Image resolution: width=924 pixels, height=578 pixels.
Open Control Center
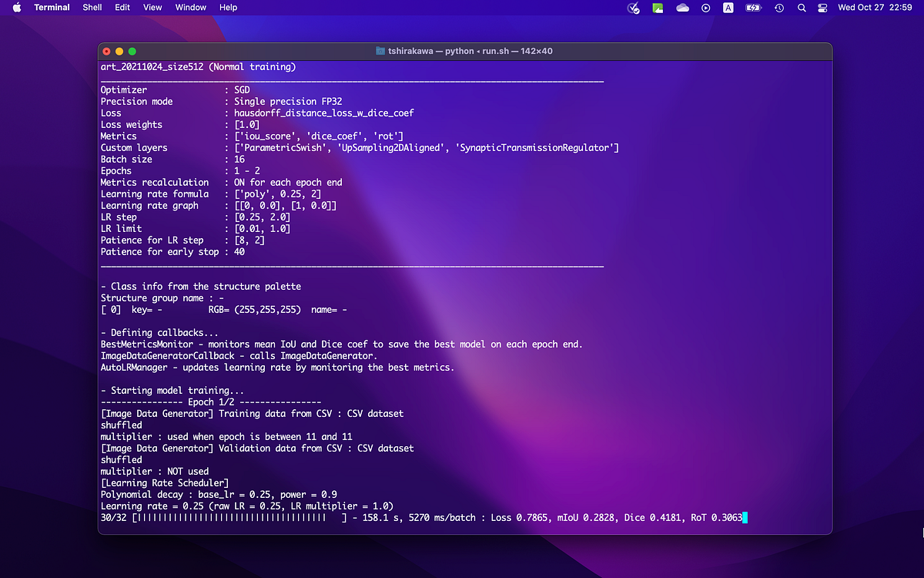822,8
